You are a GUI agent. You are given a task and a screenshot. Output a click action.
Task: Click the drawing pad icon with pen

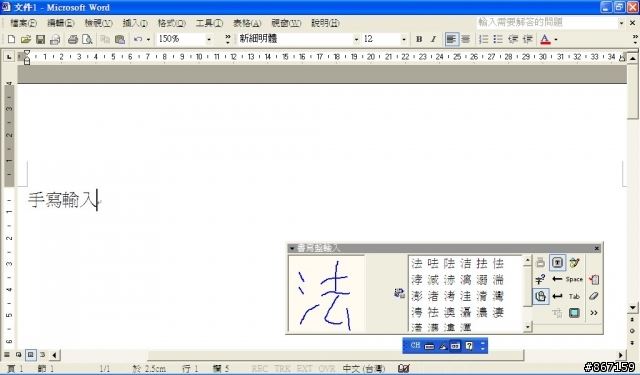point(574,262)
